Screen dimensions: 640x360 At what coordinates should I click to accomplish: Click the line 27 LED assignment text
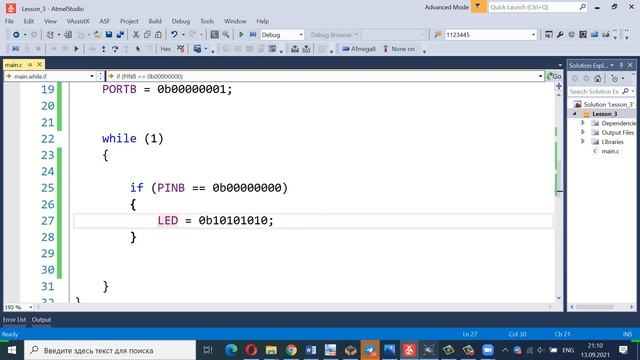216,220
